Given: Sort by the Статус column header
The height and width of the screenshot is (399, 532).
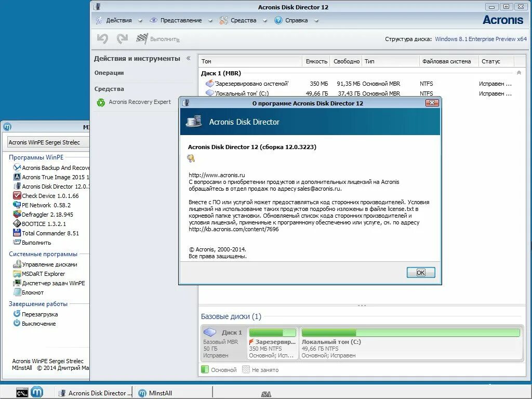Looking at the screenshot, I should coord(496,61).
